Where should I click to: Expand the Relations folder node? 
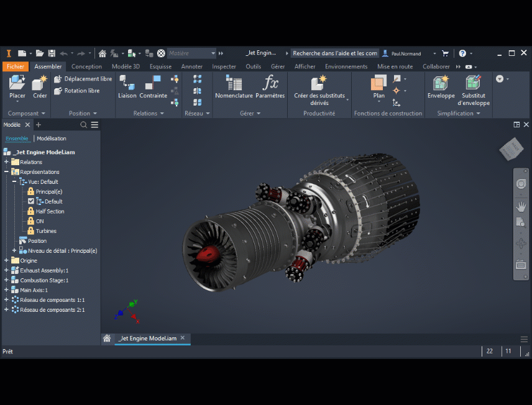click(x=6, y=162)
